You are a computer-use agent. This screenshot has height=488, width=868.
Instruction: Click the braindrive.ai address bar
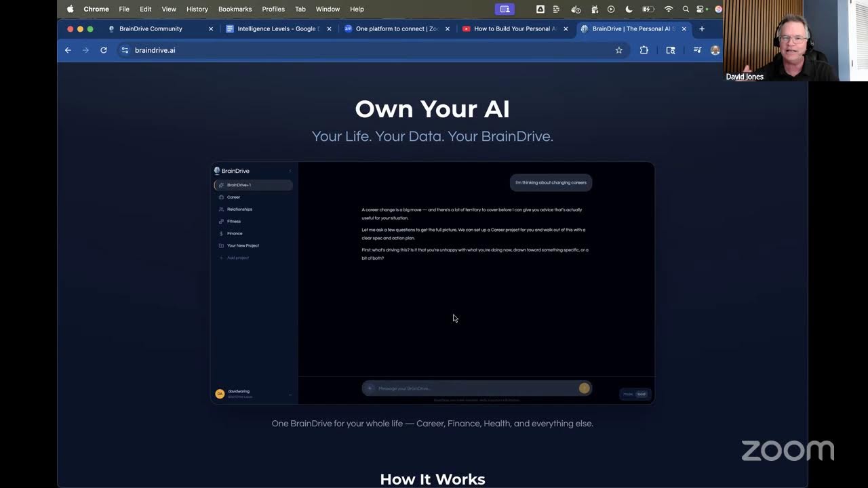click(x=372, y=50)
